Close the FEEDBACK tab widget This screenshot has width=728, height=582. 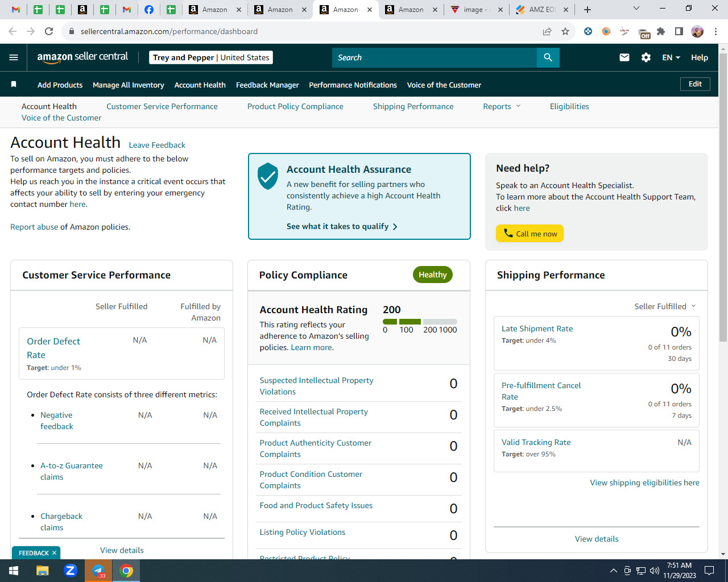pyautogui.click(x=54, y=553)
